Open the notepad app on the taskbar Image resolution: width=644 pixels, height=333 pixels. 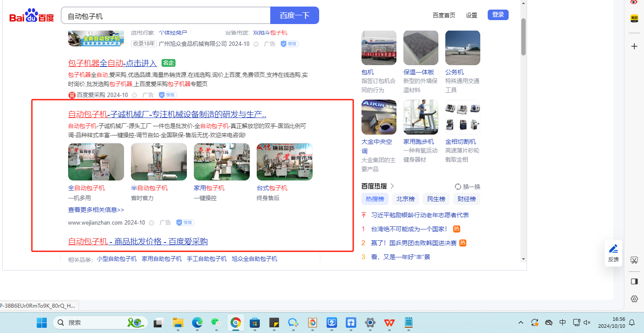[409, 323]
